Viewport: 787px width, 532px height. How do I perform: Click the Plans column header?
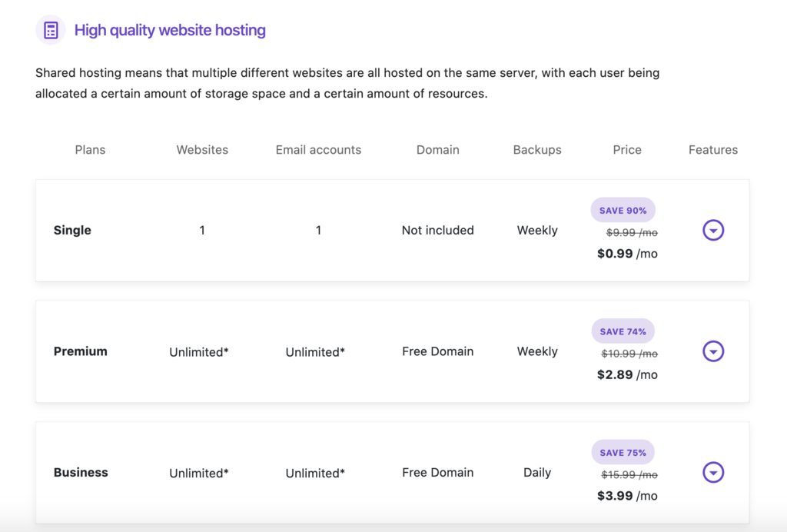[x=90, y=150]
